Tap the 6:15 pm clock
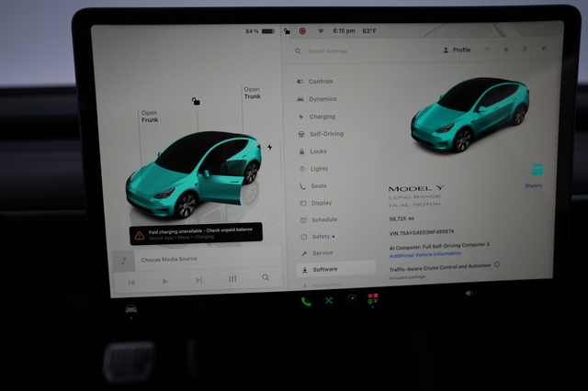588x391 pixels. point(344,30)
